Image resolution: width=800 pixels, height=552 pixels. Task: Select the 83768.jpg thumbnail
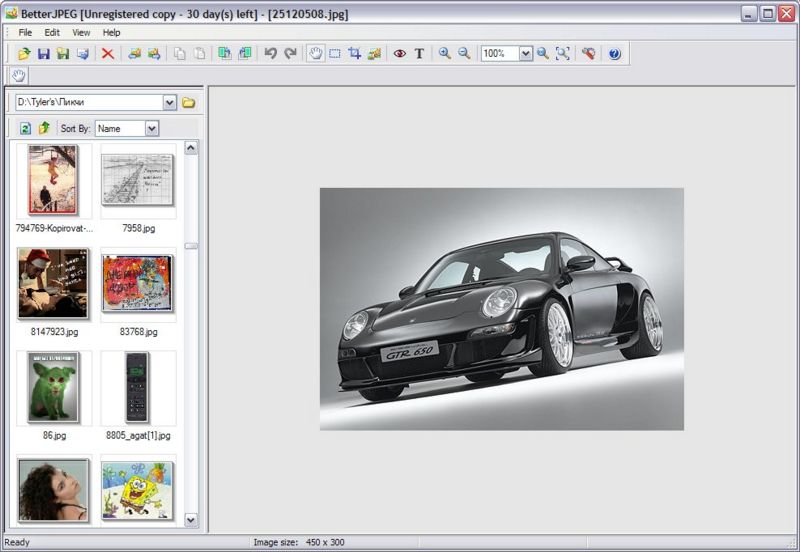tap(138, 283)
